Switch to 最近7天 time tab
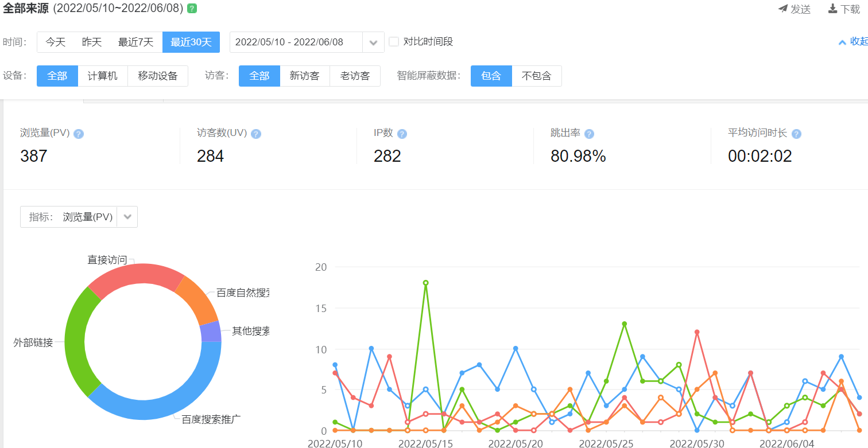The width and height of the screenshot is (868, 448). [x=135, y=42]
